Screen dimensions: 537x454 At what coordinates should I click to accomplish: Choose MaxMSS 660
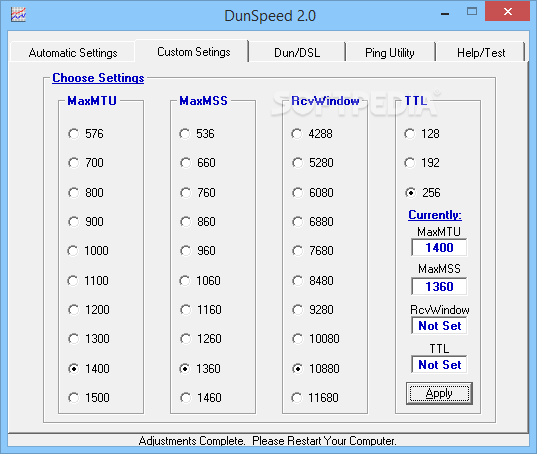tap(198, 163)
